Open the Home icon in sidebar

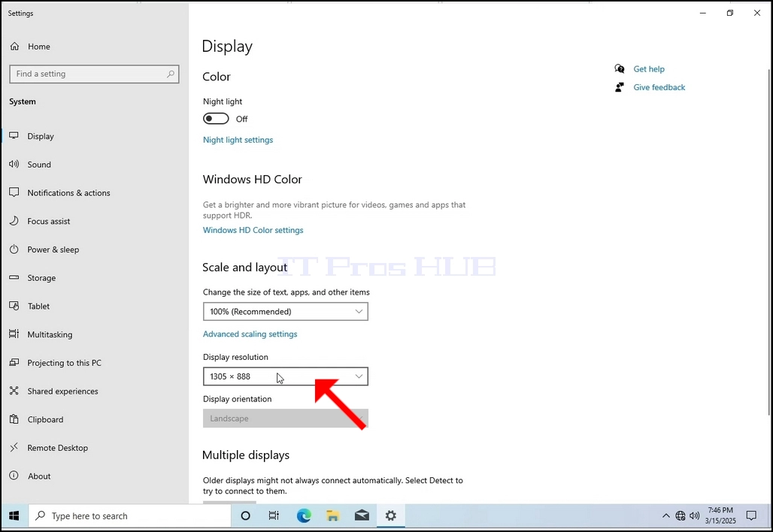pyautogui.click(x=15, y=47)
